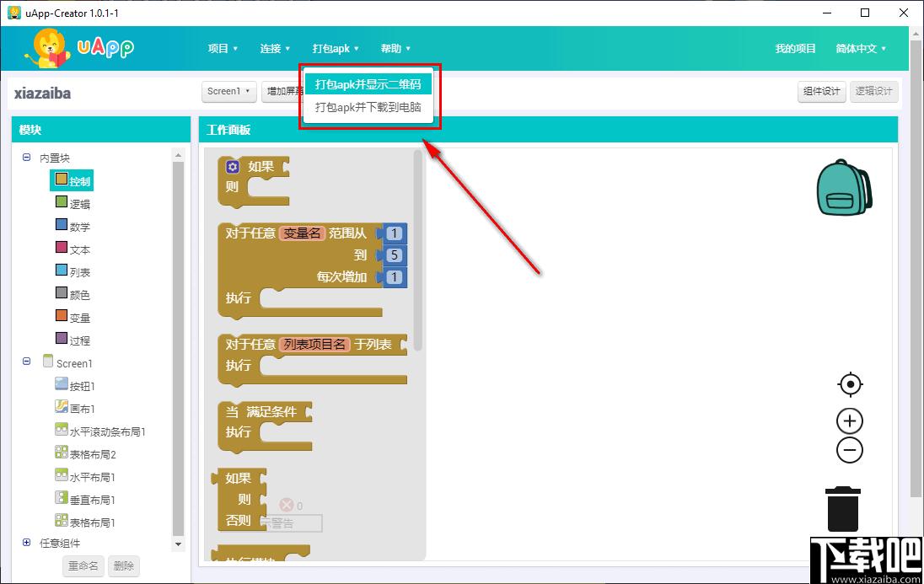The height and width of the screenshot is (584, 924).
Task: Click the 重命名 button
Action: 83,565
